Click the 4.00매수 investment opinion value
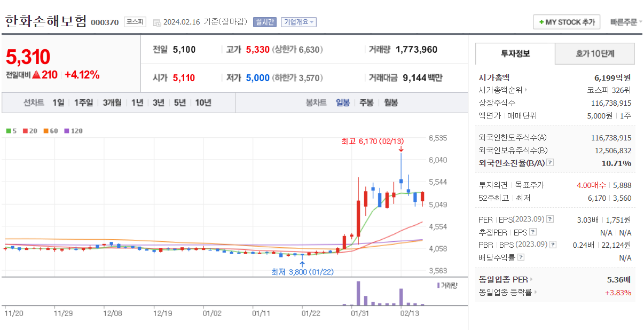The image size is (644, 330). coord(592,185)
